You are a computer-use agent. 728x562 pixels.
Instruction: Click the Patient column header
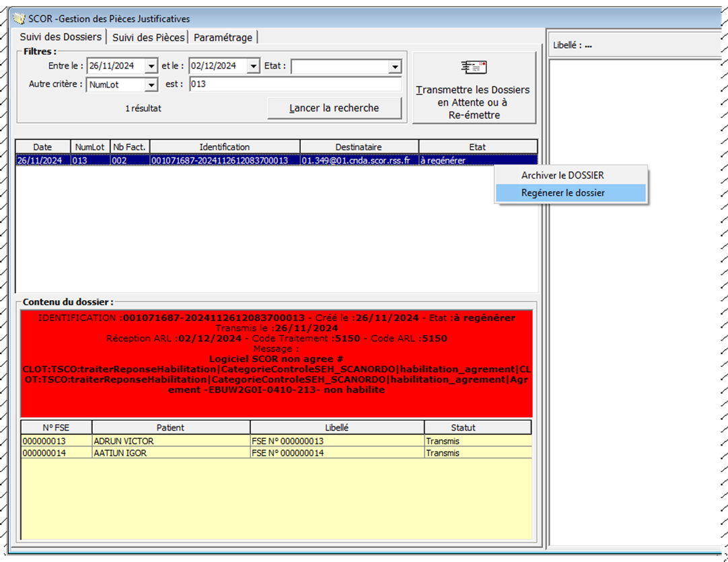click(x=170, y=428)
